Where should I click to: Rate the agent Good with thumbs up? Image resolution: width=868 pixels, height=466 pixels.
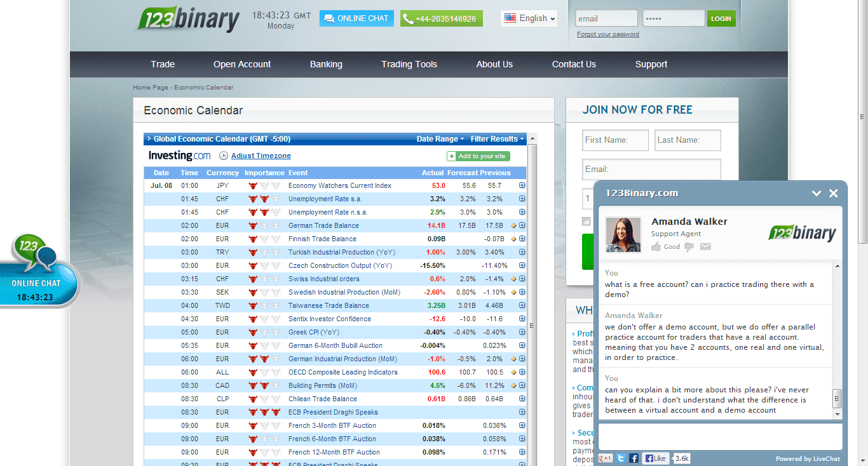tap(656, 246)
